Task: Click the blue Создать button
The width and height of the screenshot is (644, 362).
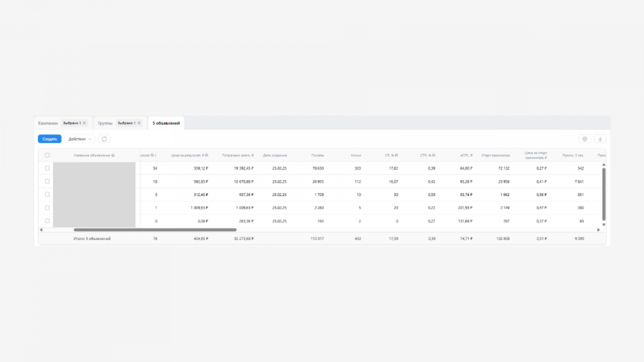Action: tap(50, 139)
